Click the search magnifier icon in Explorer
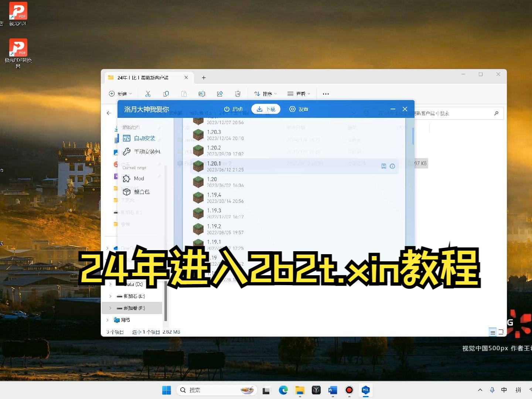Screen dimensions: 532x399 pos(496,113)
